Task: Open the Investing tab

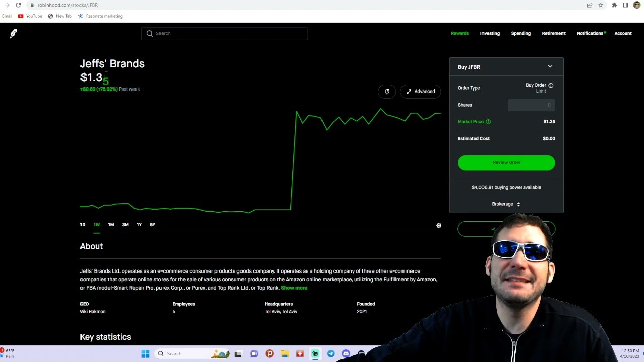Action: point(490,33)
